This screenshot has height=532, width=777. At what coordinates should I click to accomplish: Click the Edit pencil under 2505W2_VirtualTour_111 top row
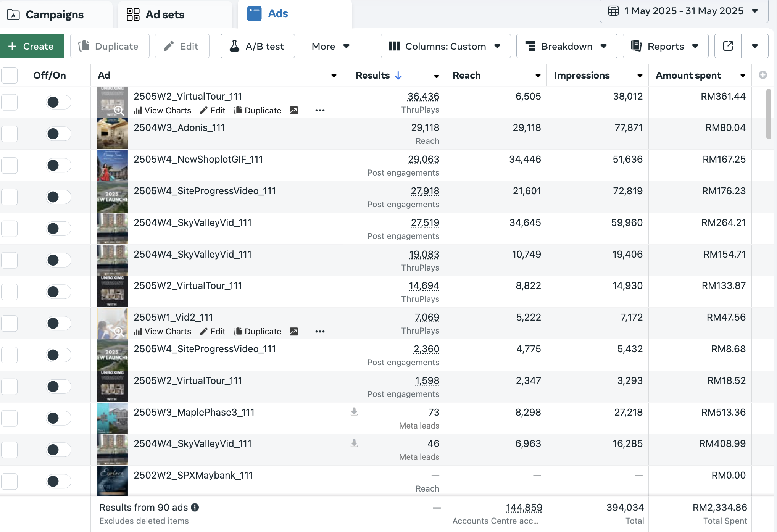click(213, 110)
